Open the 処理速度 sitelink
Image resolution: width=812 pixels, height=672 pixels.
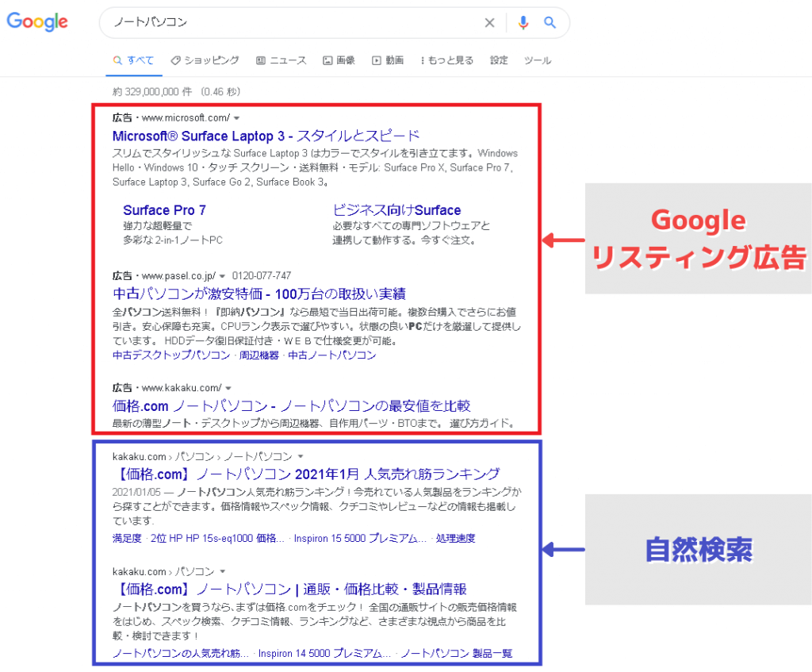pos(456,539)
